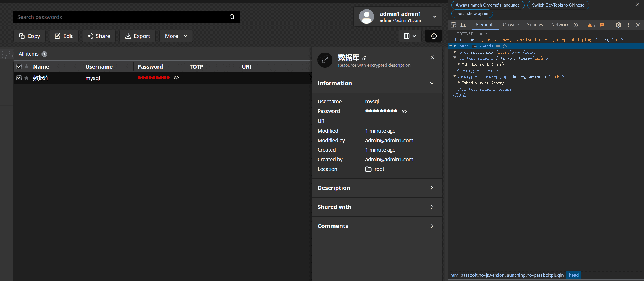The width and height of the screenshot is (644, 281).
Task: Expand the Shared with section
Action: (x=432, y=207)
